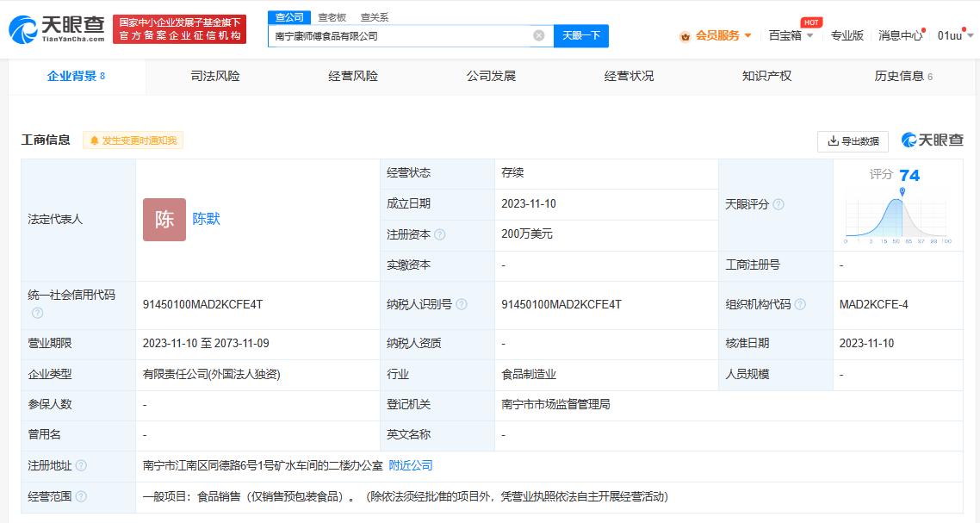Switch to 知识产权 tab

click(x=766, y=76)
